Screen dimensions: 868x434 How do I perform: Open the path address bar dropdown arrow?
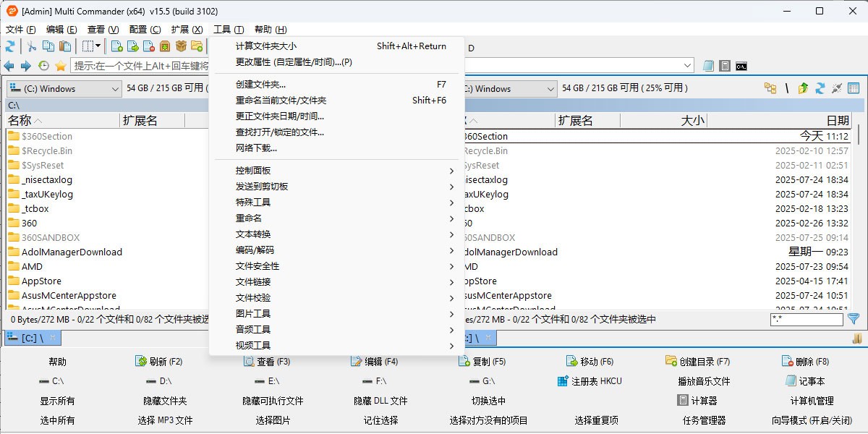point(687,65)
